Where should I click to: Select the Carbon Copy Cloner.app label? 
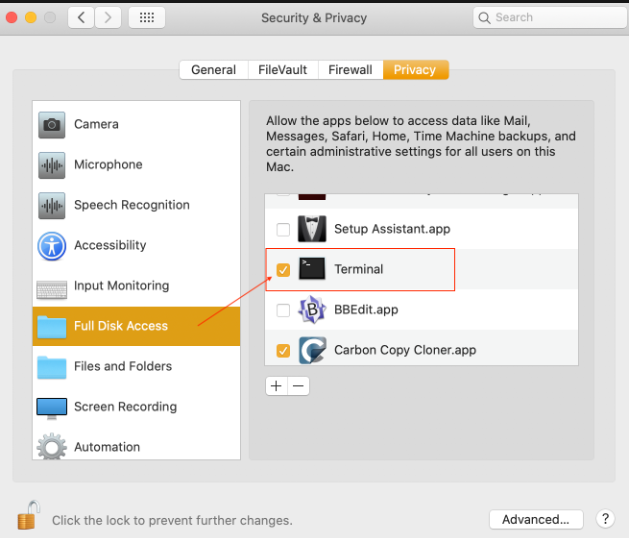coord(405,350)
